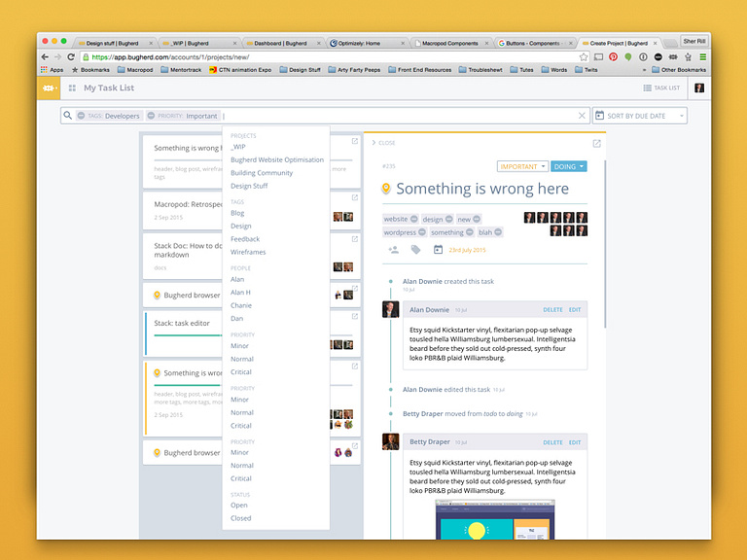Remove the Important priority filter

151,116
